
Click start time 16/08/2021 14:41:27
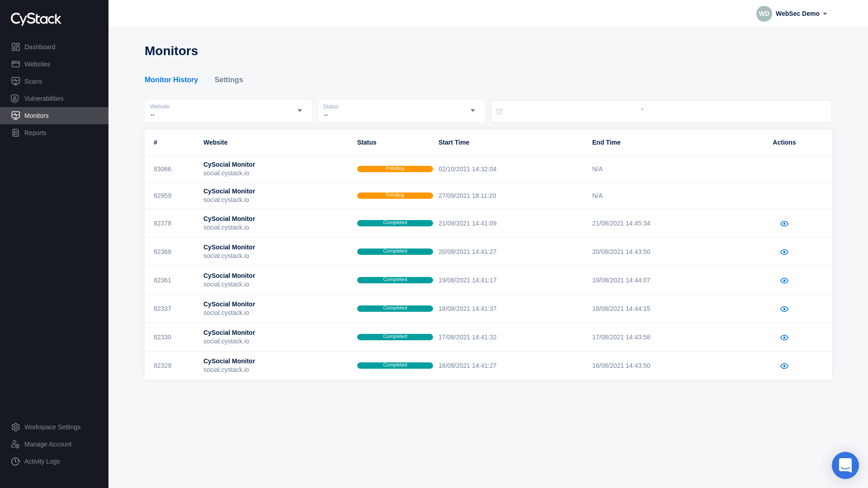pos(467,366)
